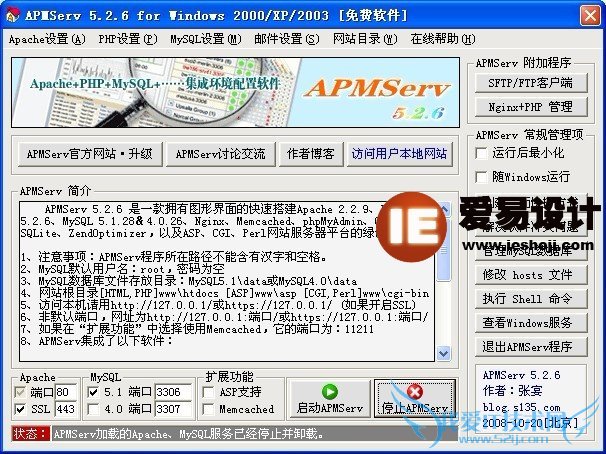Close the APMServ window

590,15
